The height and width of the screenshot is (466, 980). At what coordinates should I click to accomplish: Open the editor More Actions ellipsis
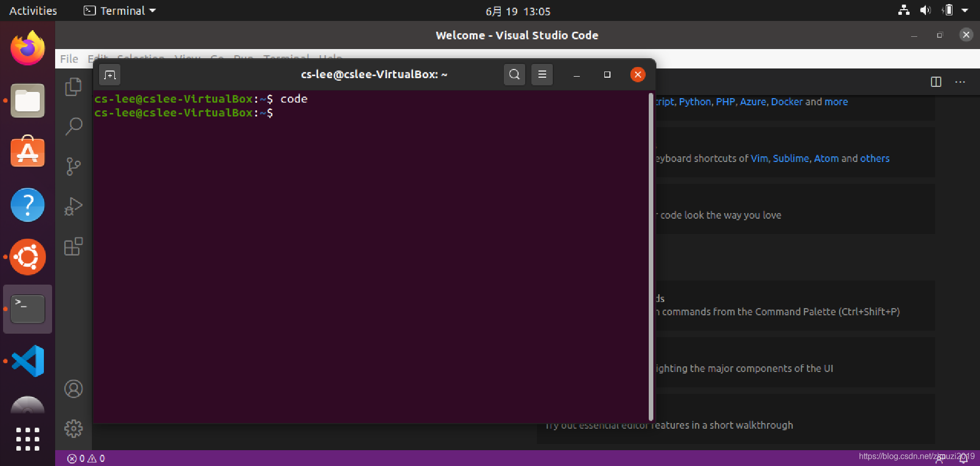pos(960,82)
